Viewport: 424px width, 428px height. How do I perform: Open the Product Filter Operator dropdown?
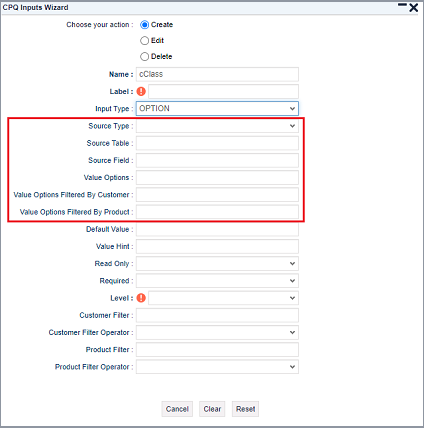(217, 367)
